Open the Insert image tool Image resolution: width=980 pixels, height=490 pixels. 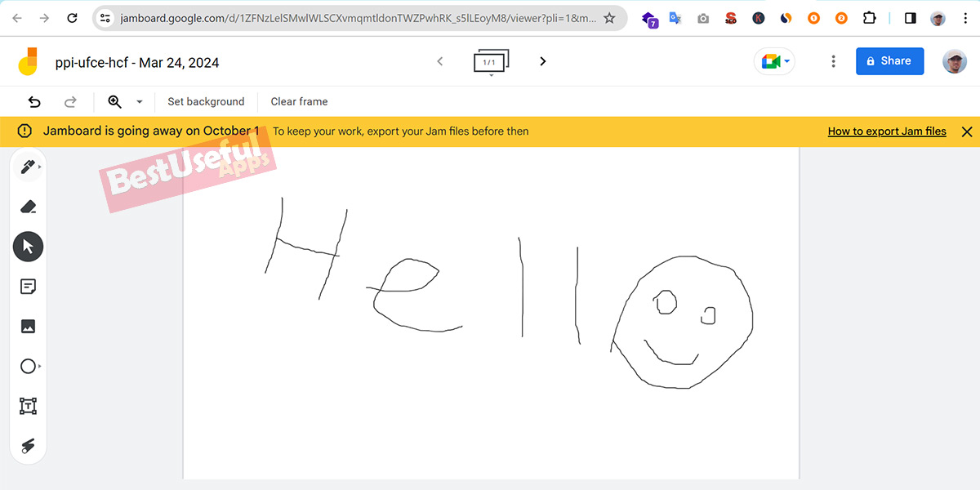[28, 326]
